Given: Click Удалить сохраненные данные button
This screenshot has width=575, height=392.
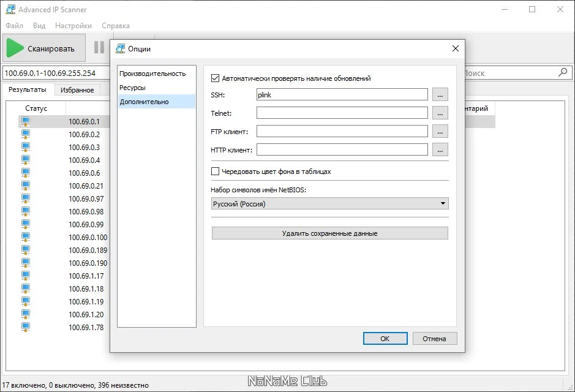Looking at the screenshot, I should 329,233.
